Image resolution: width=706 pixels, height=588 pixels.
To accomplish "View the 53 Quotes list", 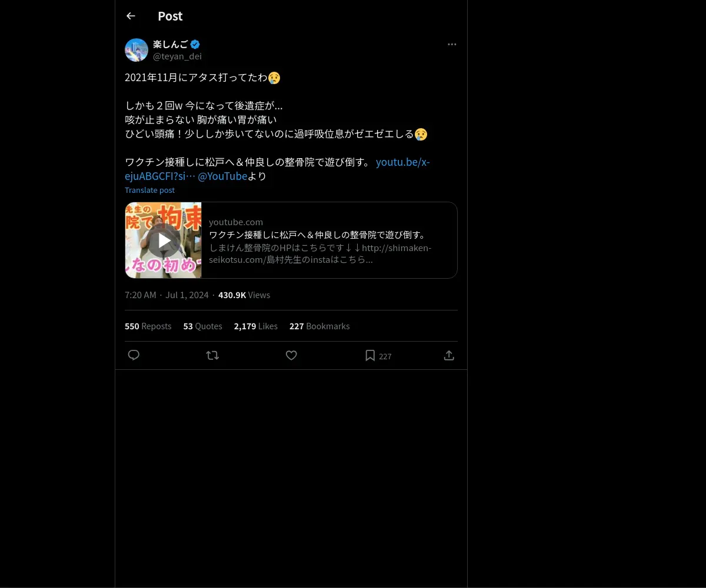I will [x=203, y=326].
